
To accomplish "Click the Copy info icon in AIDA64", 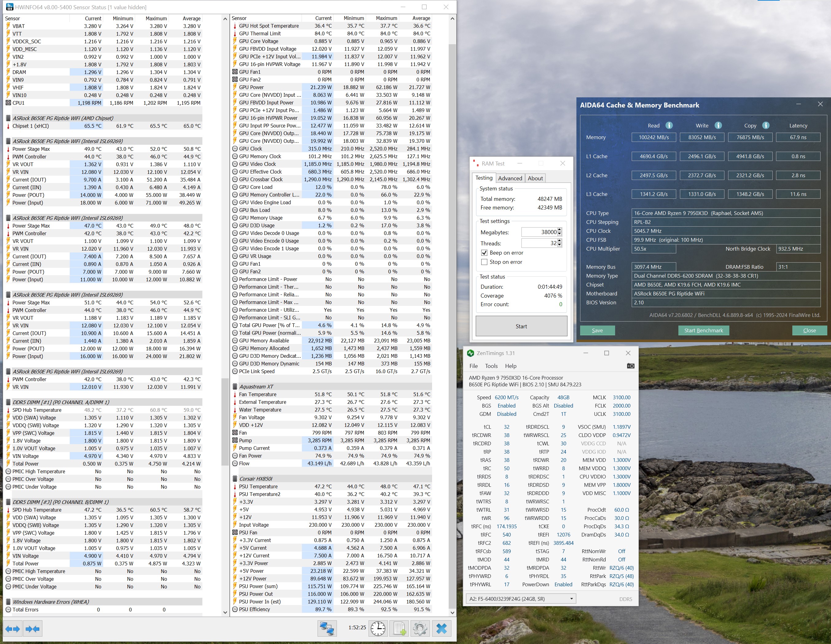I will pos(766,125).
